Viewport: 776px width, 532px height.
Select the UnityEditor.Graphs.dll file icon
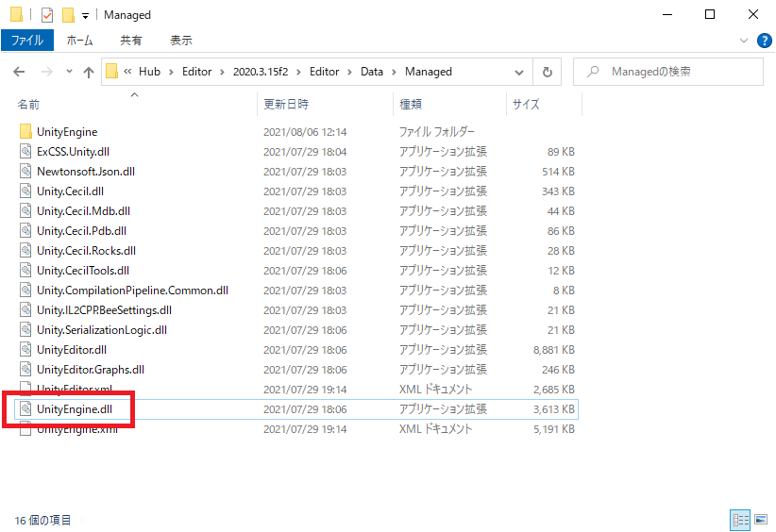(25, 369)
